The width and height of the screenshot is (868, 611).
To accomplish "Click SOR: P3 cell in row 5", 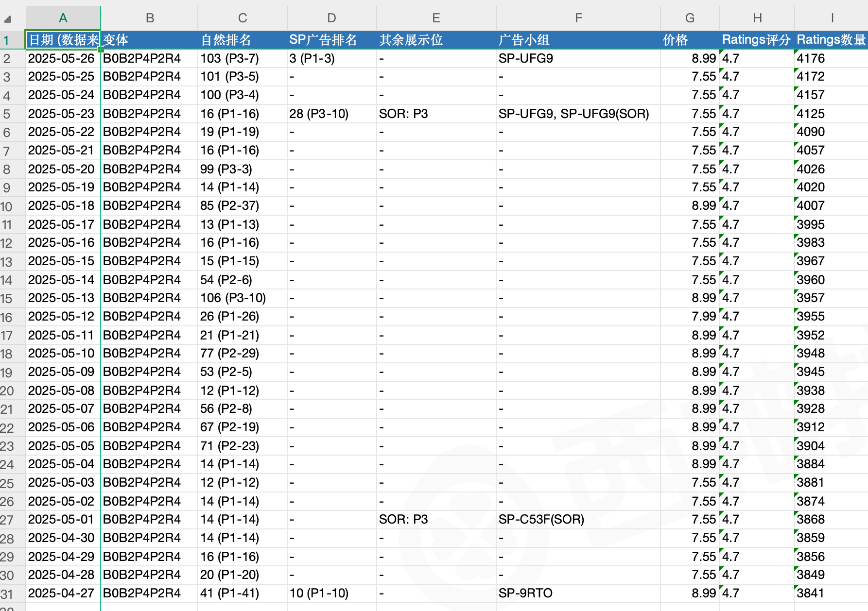I will 436,114.
